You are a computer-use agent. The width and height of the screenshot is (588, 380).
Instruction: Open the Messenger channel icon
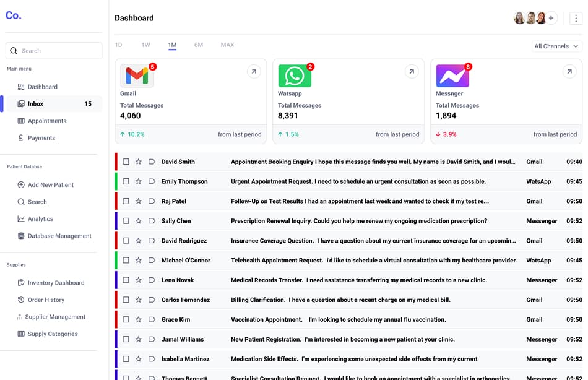pyautogui.click(x=452, y=75)
